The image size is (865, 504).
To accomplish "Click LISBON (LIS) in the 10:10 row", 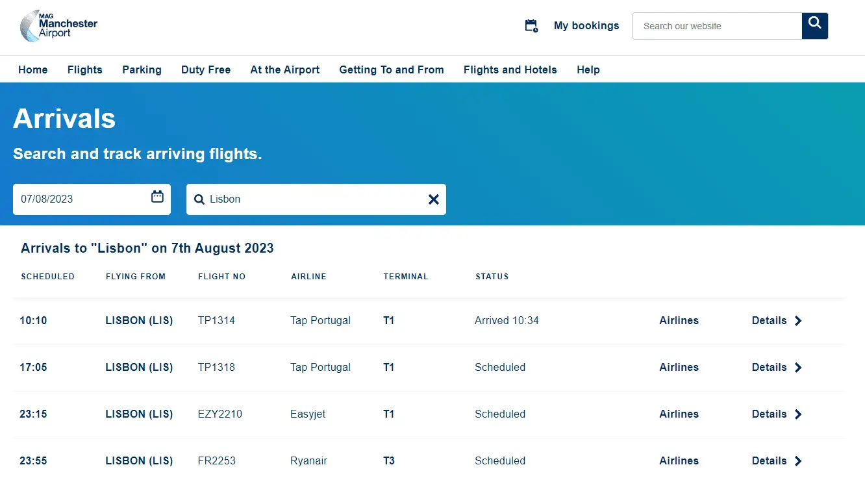I will tap(139, 321).
